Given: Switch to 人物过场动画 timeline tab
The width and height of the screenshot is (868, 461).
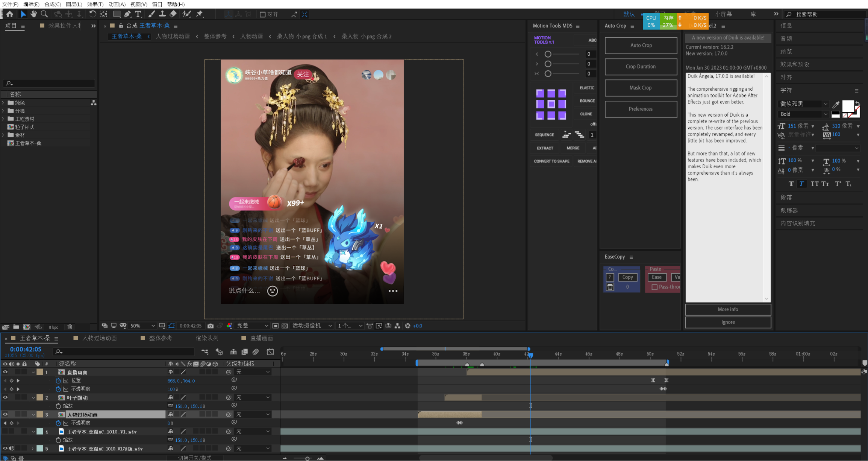Looking at the screenshot, I should click(x=99, y=338).
